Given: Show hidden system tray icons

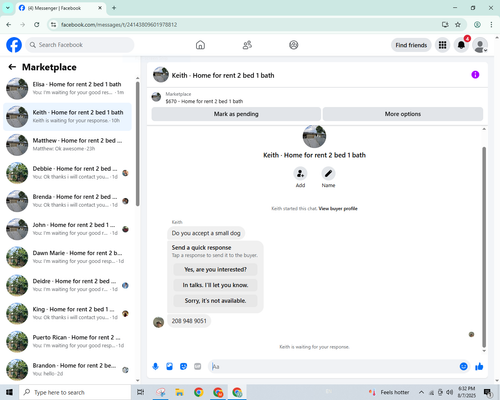Looking at the screenshot, I should tap(421, 392).
